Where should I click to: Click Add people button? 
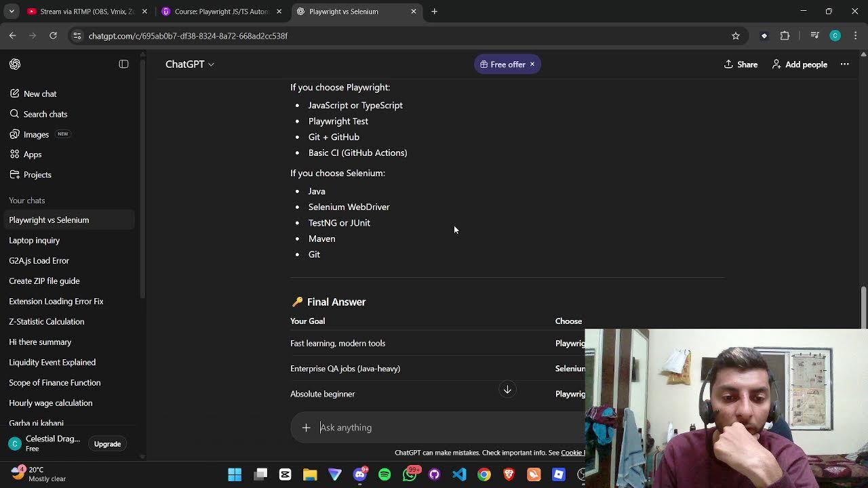point(800,64)
